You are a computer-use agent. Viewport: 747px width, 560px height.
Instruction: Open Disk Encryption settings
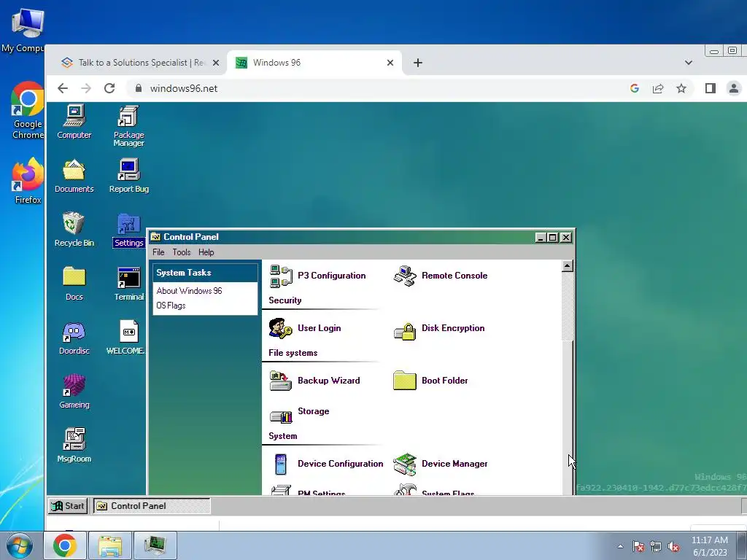(x=438, y=328)
